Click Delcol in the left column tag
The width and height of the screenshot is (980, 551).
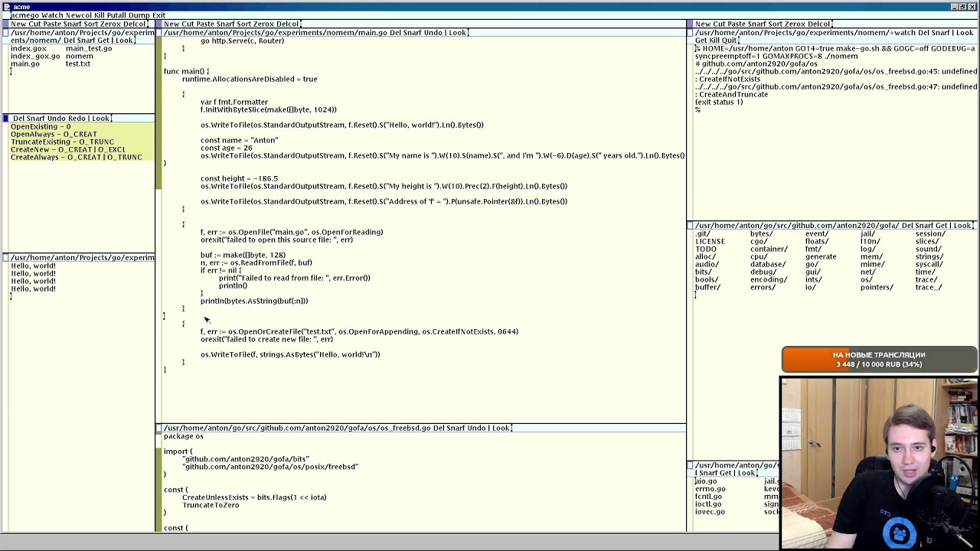pyautogui.click(x=133, y=24)
